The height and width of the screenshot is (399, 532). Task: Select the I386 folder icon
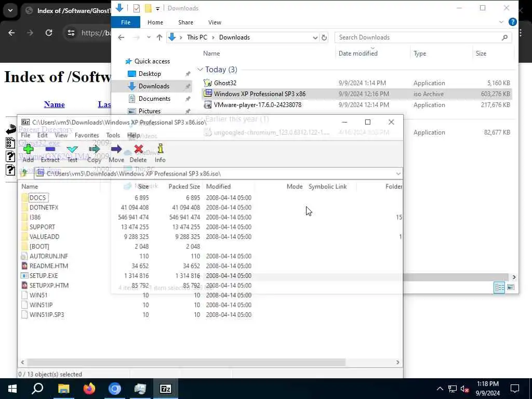[24, 217]
